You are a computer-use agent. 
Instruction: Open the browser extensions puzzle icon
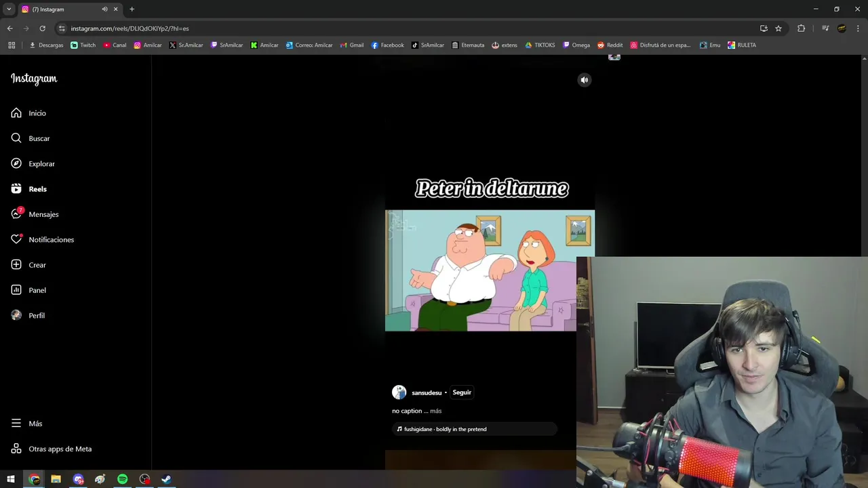pyautogui.click(x=801, y=28)
